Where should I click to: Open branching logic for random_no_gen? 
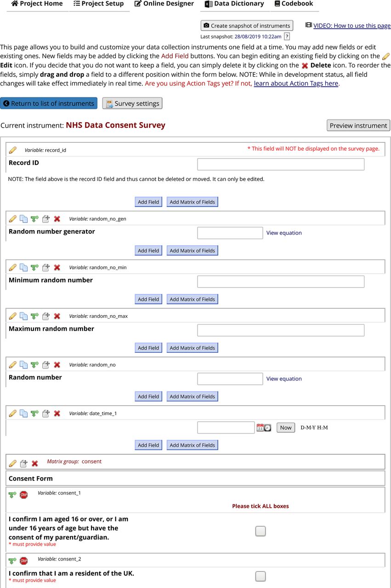click(x=34, y=219)
